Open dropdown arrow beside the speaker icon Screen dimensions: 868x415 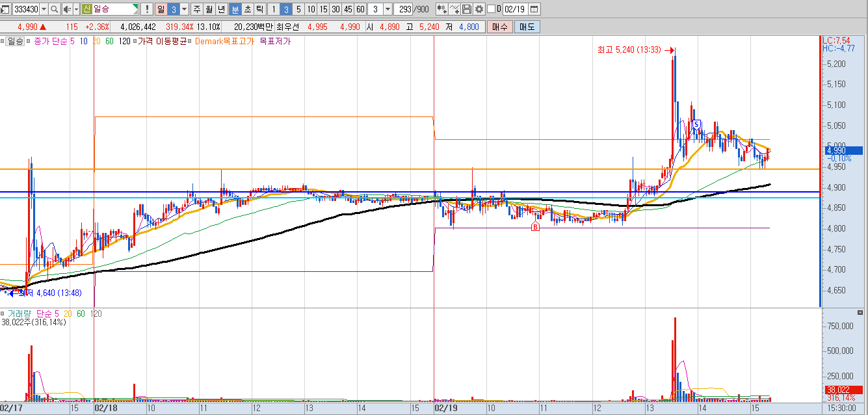pos(76,9)
